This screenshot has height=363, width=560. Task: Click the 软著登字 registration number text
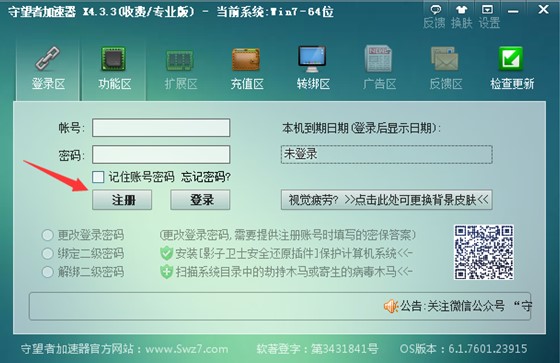[x=317, y=349]
